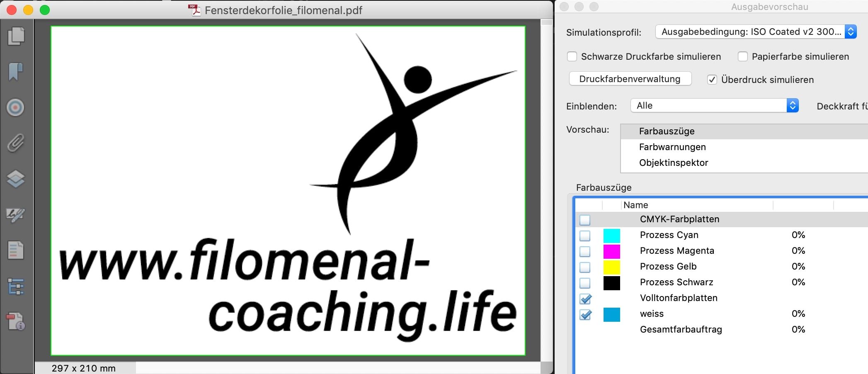Screen dimensions: 868x374
Task: Select the Prozess Schwarz row label
Action: pyautogui.click(x=676, y=282)
